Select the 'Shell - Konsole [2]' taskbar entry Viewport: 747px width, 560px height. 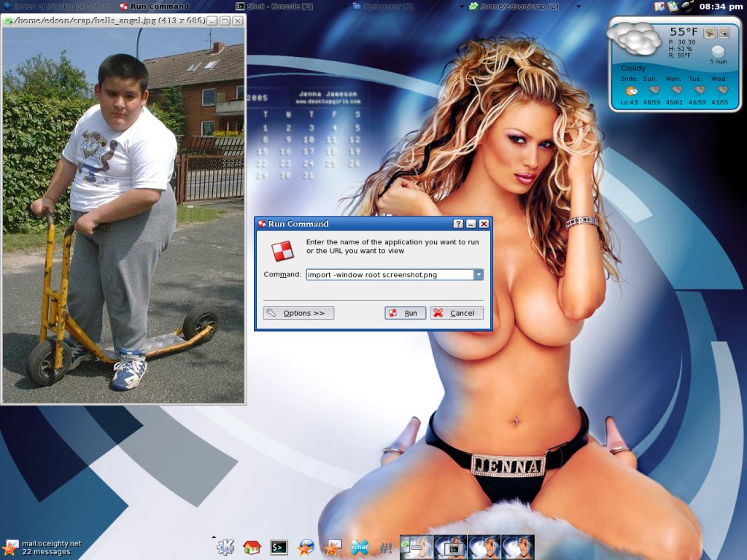[x=275, y=6]
